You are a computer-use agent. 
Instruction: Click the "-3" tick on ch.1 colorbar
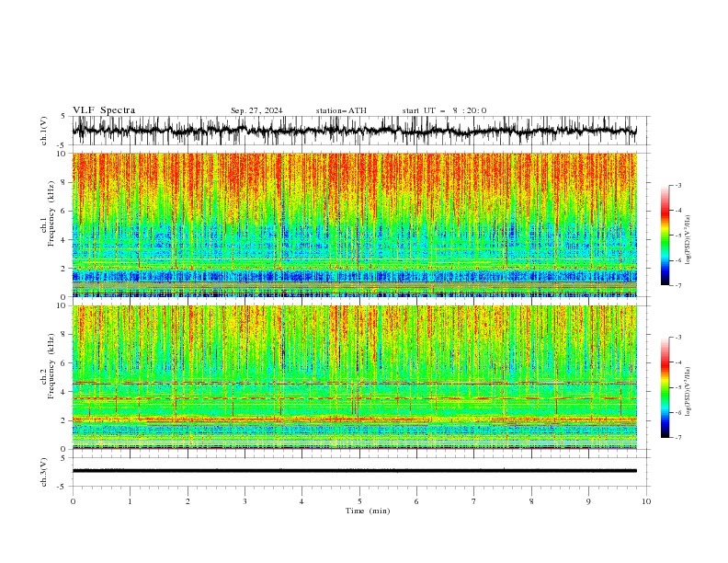(678, 185)
